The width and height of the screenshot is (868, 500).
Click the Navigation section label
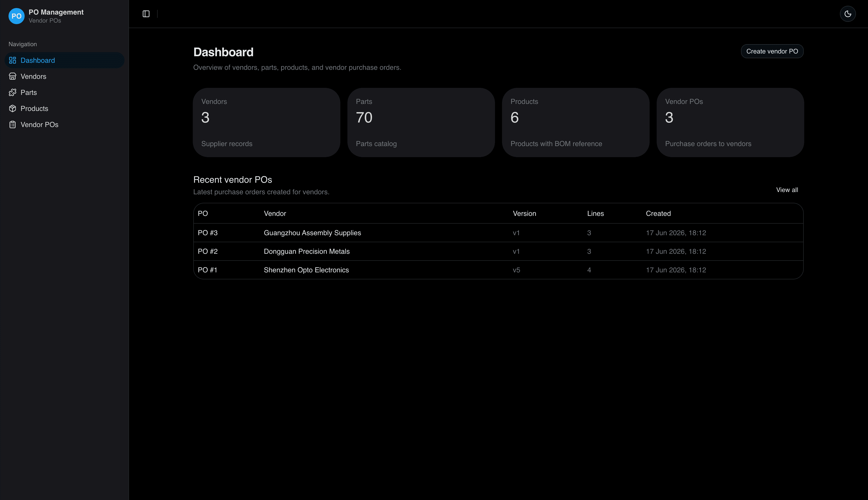(x=23, y=44)
